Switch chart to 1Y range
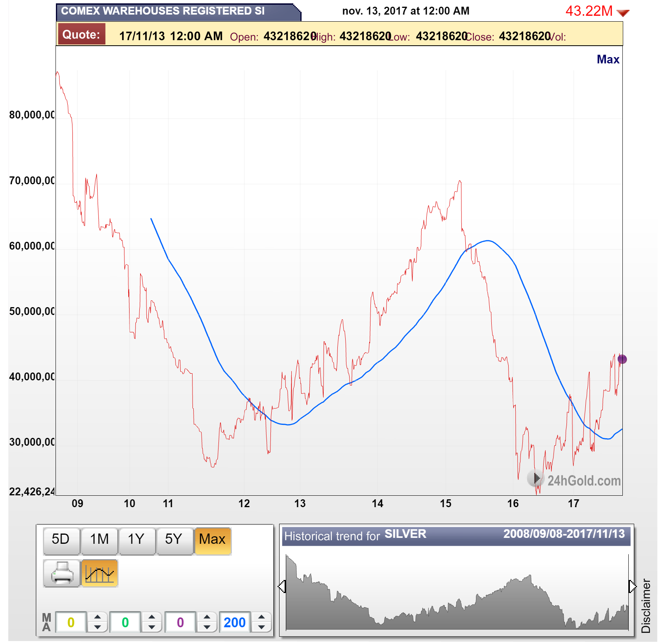672x643 pixels. [136, 541]
